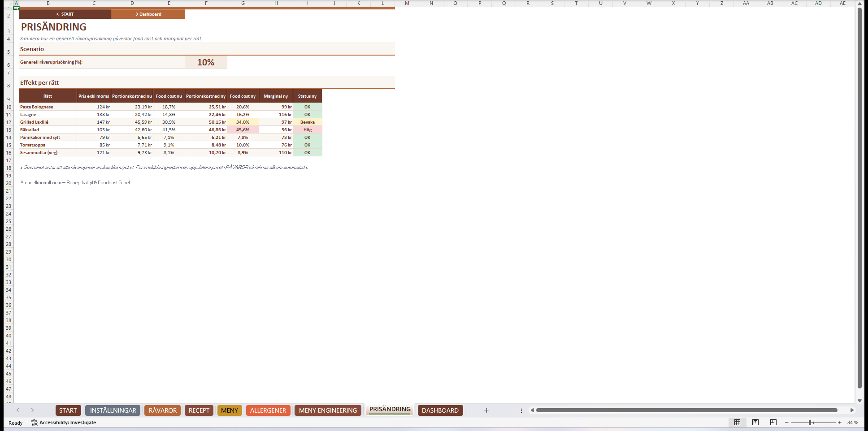868x431 pixels.
Task: Click the vertical scrollbar thumb
Action: pos(859,198)
